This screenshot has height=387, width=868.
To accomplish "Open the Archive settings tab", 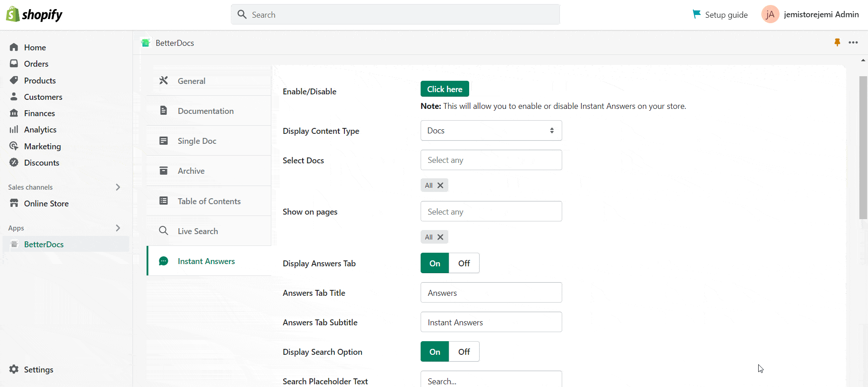I will pos(209,171).
